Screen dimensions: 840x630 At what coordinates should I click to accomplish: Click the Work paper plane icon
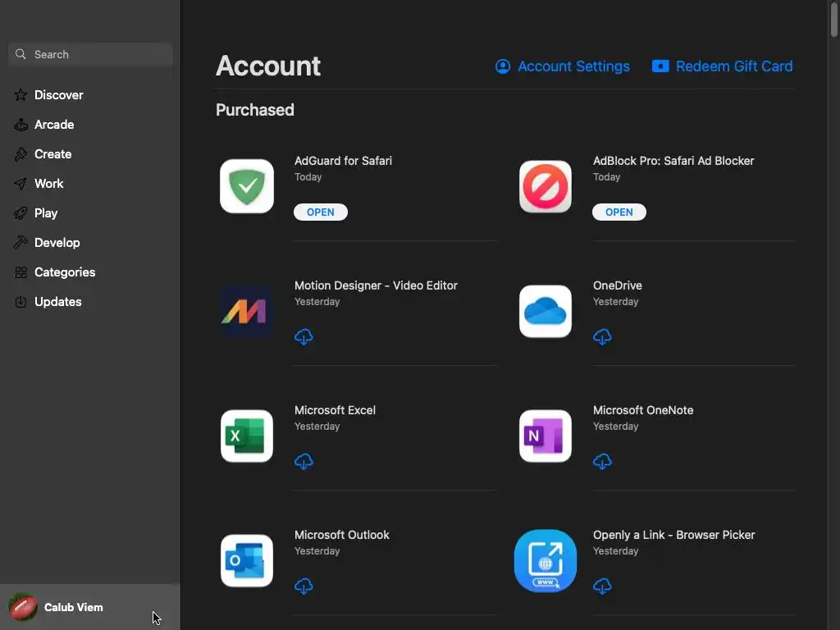21,184
